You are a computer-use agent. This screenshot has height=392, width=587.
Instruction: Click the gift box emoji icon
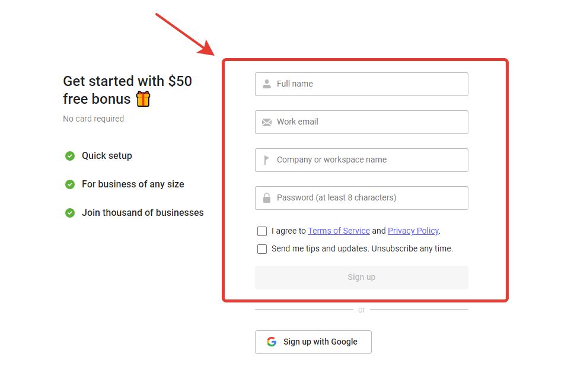click(x=143, y=99)
